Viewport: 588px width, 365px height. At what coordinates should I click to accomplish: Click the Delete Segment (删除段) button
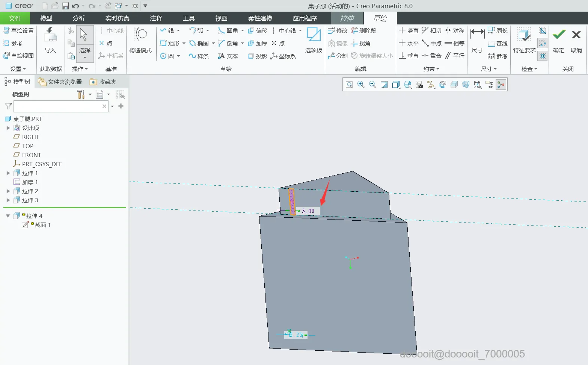[363, 30]
